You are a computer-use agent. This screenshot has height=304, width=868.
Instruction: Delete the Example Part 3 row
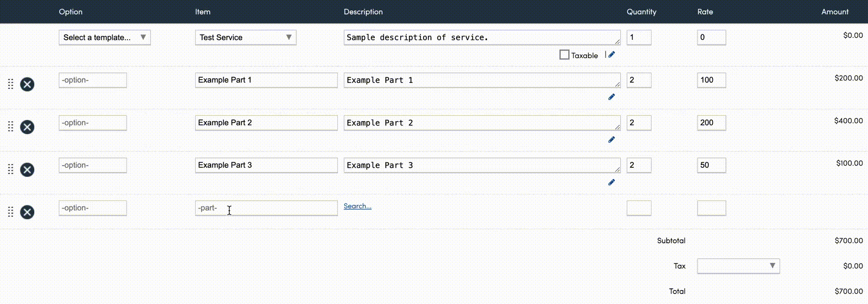(x=27, y=170)
